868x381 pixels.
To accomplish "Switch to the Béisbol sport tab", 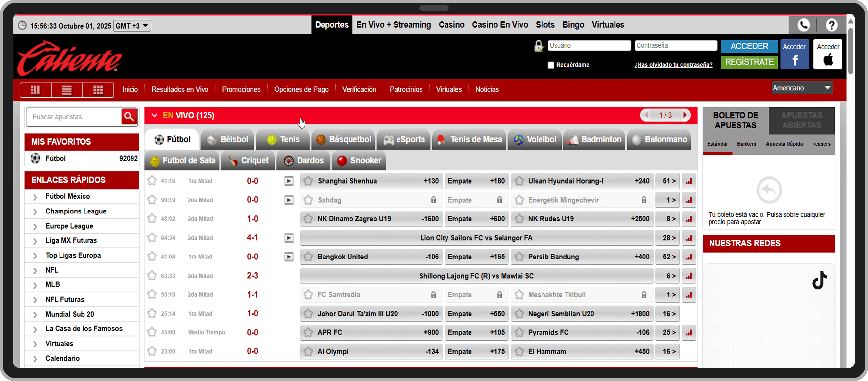I will [x=228, y=139].
